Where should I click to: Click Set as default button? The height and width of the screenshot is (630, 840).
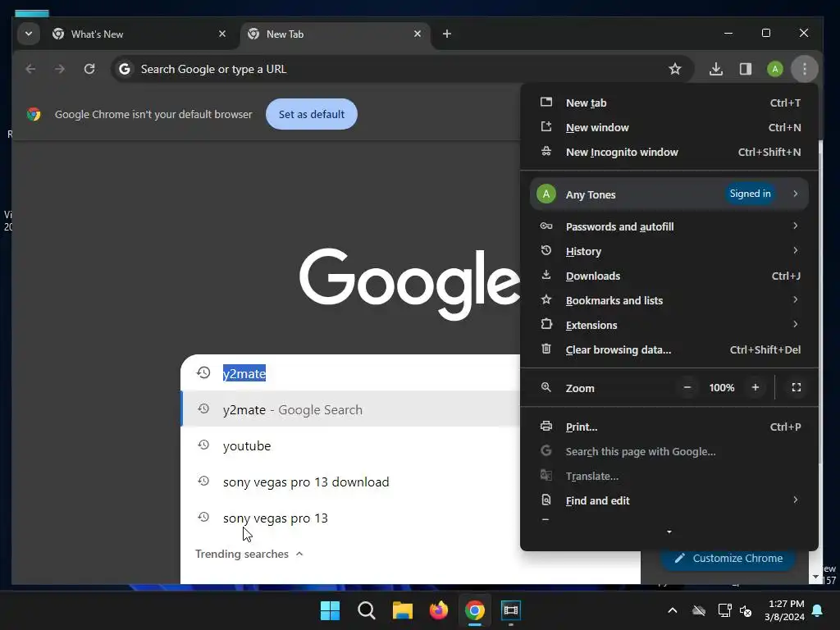311,114
